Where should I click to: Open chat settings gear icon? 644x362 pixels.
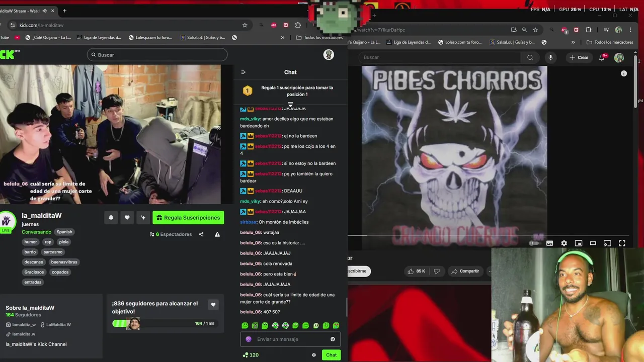click(314, 355)
